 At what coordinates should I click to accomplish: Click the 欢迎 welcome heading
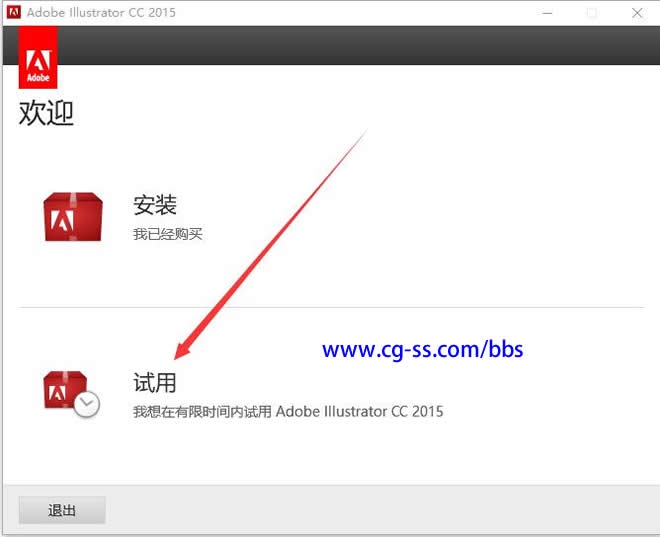pyautogui.click(x=46, y=113)
